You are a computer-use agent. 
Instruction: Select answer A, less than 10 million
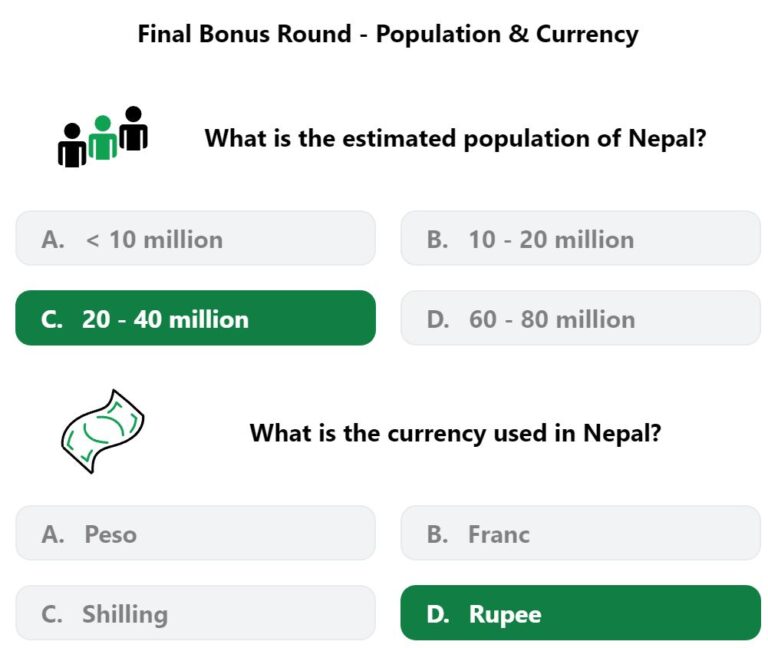(195, 239)
